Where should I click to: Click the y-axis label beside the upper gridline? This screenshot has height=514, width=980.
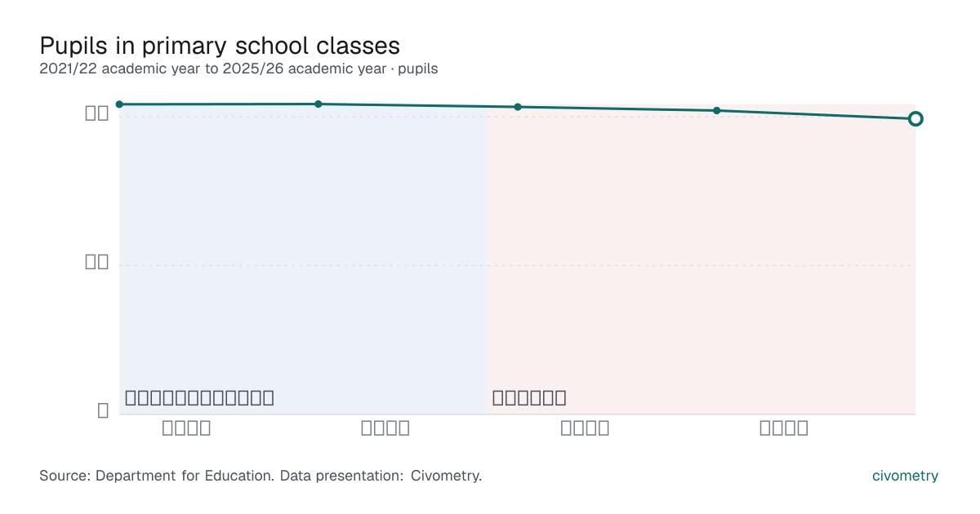click(97, 113)
